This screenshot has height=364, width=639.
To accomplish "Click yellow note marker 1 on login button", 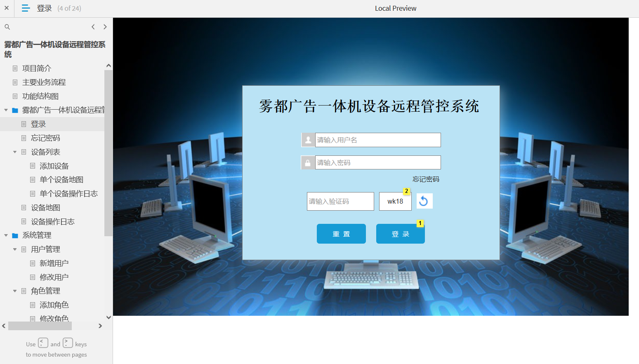I will click(x=420, y=223).
